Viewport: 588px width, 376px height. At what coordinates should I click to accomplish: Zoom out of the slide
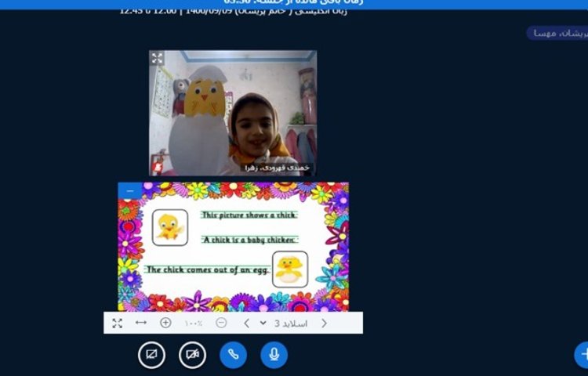[x=221, y=323]
